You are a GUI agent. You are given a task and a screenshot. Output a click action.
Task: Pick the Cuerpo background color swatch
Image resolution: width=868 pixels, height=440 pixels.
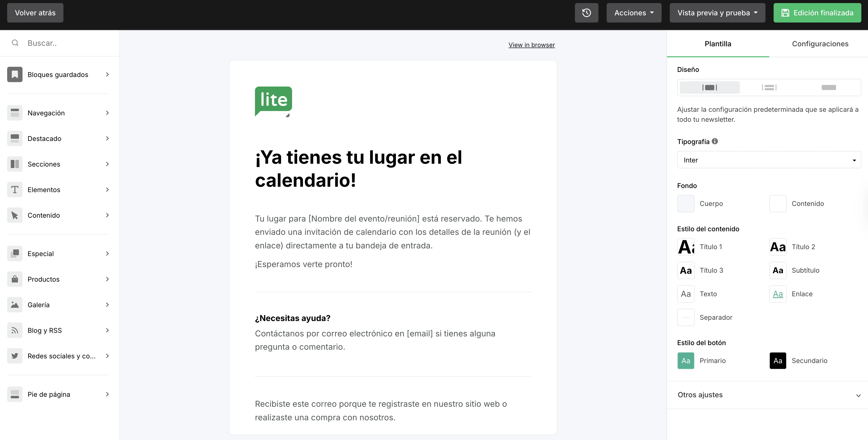686,203
